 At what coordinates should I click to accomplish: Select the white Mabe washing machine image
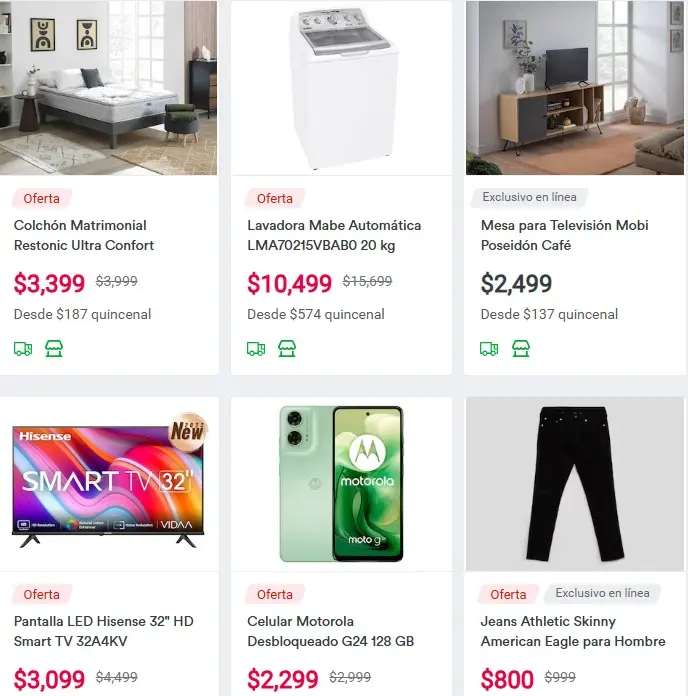click(341, 88)
